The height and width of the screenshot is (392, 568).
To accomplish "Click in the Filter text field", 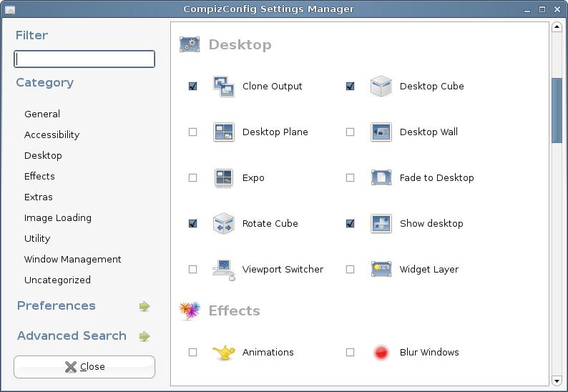I will [84, 59].
